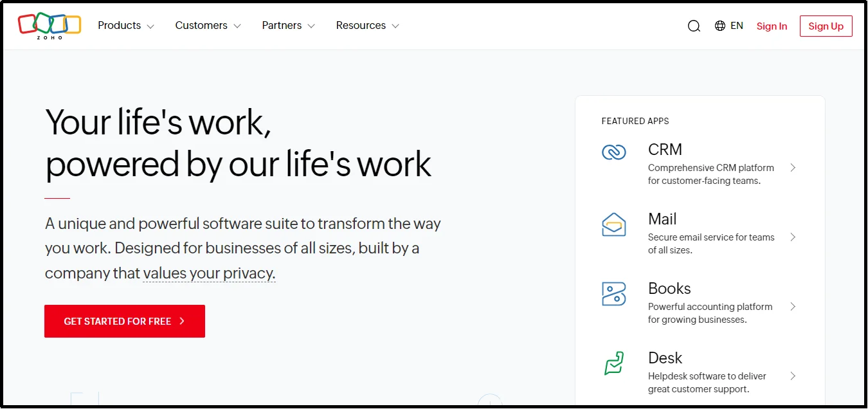Open the Resources menu

(367, 26)
